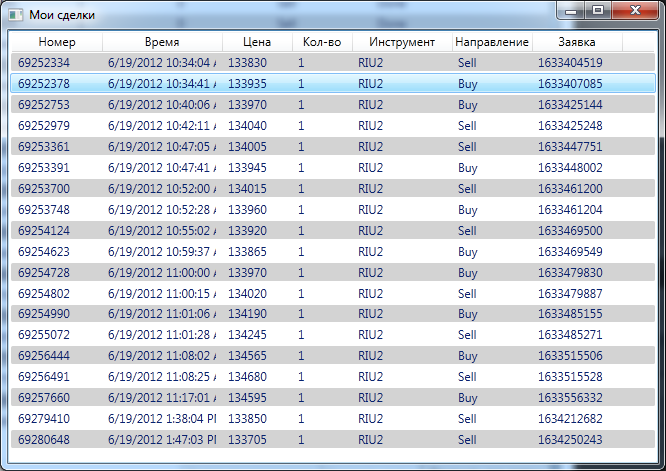Image resolution: width=666 pixels, height=471 pixels.
Task: Click time cell 6/19/2012 11:00:15
Action: pos(162,294)
